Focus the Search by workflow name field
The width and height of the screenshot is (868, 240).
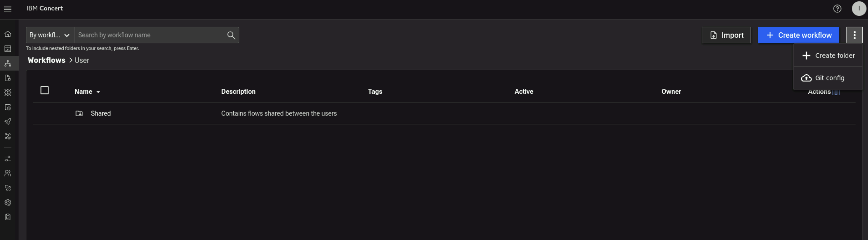tap(150, 35)
